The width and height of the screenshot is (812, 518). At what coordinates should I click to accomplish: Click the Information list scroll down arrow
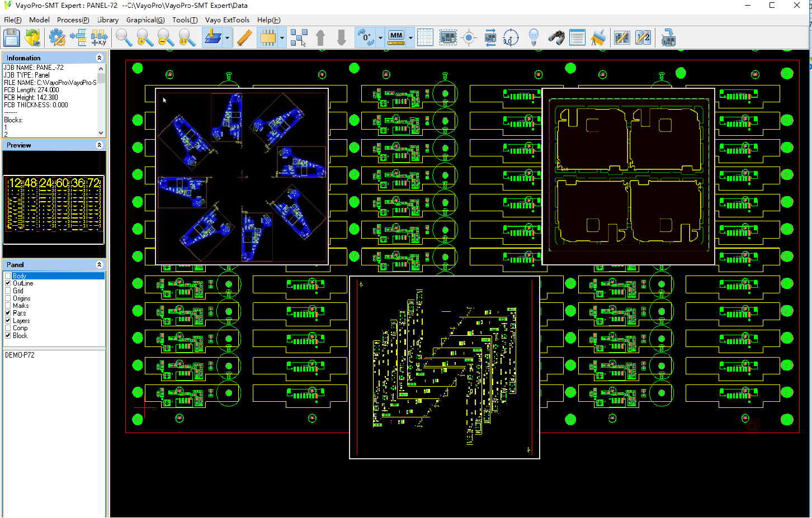click(x=101, y=133)
